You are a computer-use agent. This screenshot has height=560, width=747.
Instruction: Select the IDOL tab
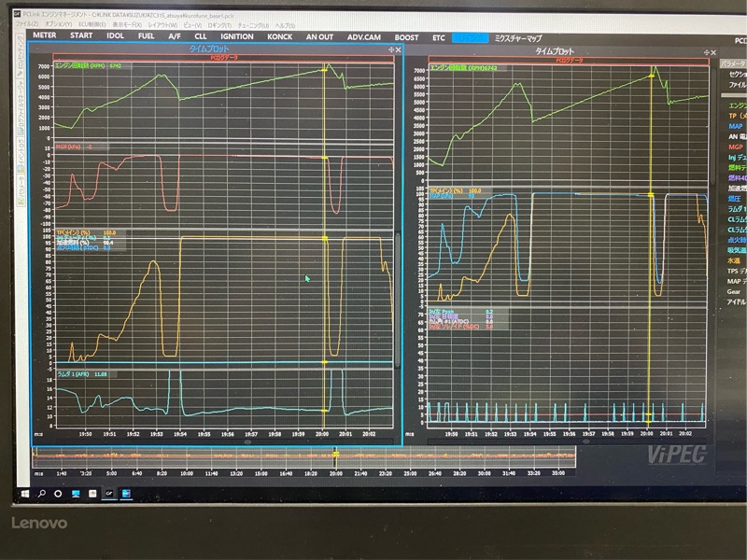115,35
